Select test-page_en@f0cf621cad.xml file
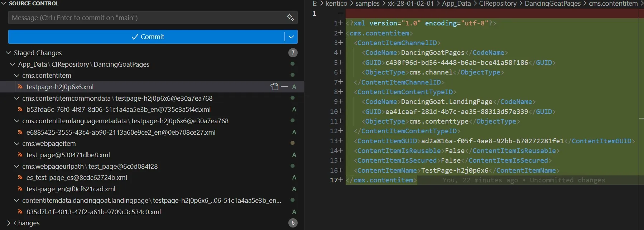 pyautogui.click(x=71, y=189)
